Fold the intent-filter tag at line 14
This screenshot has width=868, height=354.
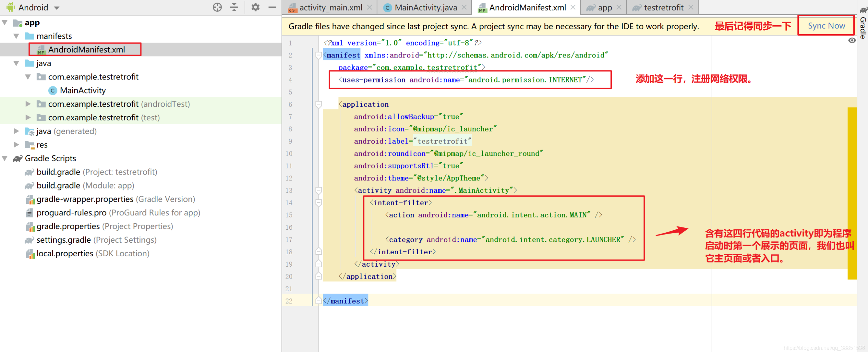pos(319,203)
